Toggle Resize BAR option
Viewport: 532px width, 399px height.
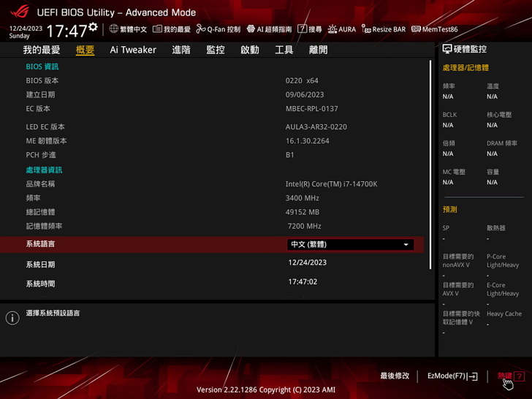[x=384, y=29]
